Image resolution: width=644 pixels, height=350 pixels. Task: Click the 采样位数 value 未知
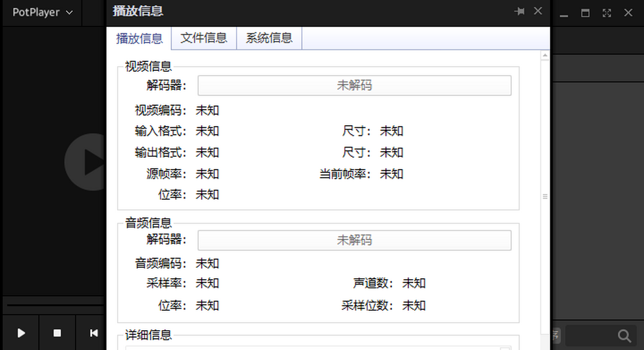tap(414, 305)
